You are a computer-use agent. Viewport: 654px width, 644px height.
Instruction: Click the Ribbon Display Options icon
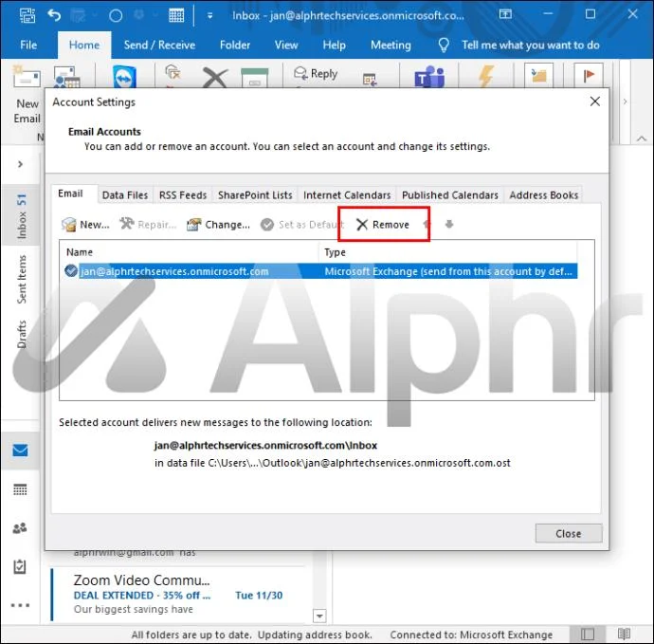click(x=505, y=14)
